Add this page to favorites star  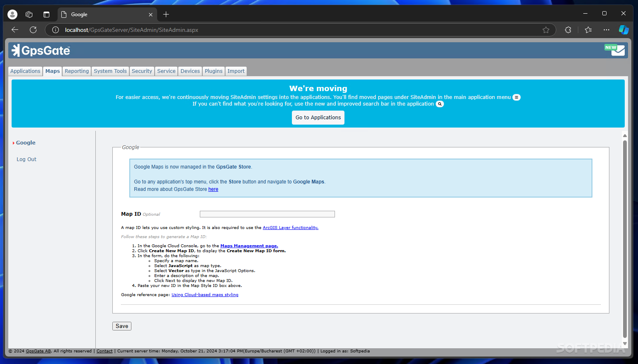click(x=546, y=30)
